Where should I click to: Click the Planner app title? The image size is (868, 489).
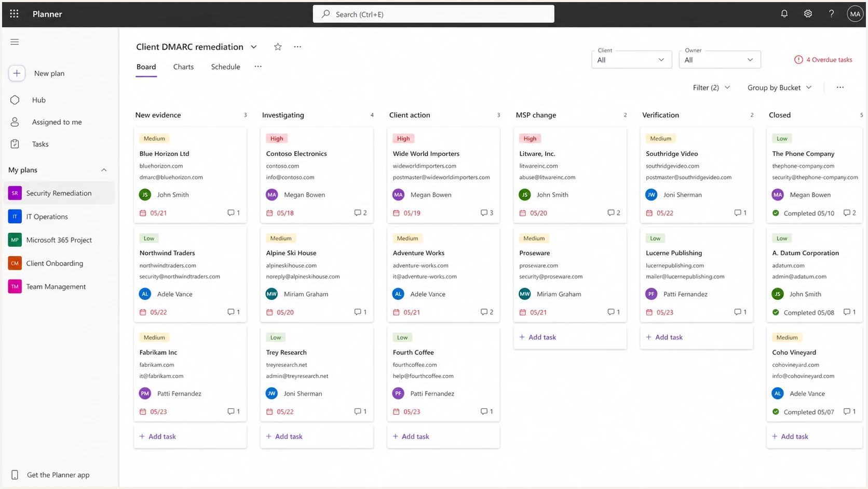tap(47, 14)
